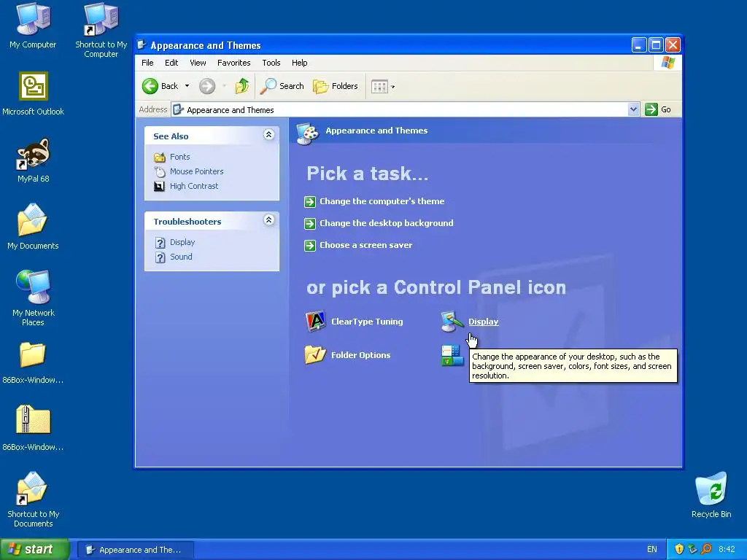Open the Display control panel icon
Screen dimensions: 747x560
tap(452, 322)
